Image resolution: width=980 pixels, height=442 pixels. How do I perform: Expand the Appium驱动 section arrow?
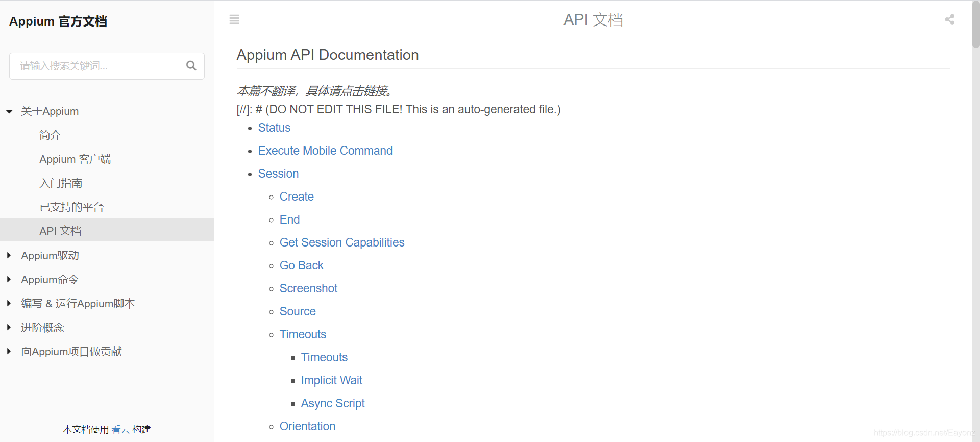[9, 255]
